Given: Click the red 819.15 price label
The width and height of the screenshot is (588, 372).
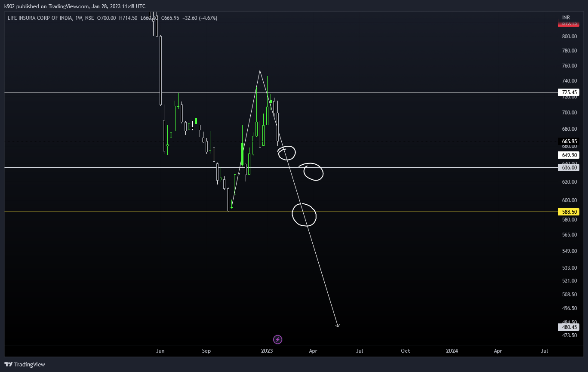Looking at the screenshot, I should click(568, 24).
